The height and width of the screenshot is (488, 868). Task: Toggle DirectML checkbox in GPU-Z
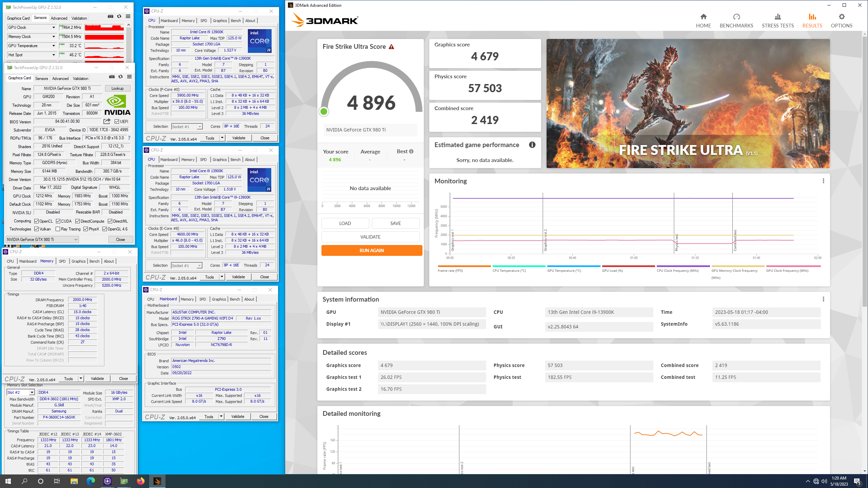coord(110,221)
